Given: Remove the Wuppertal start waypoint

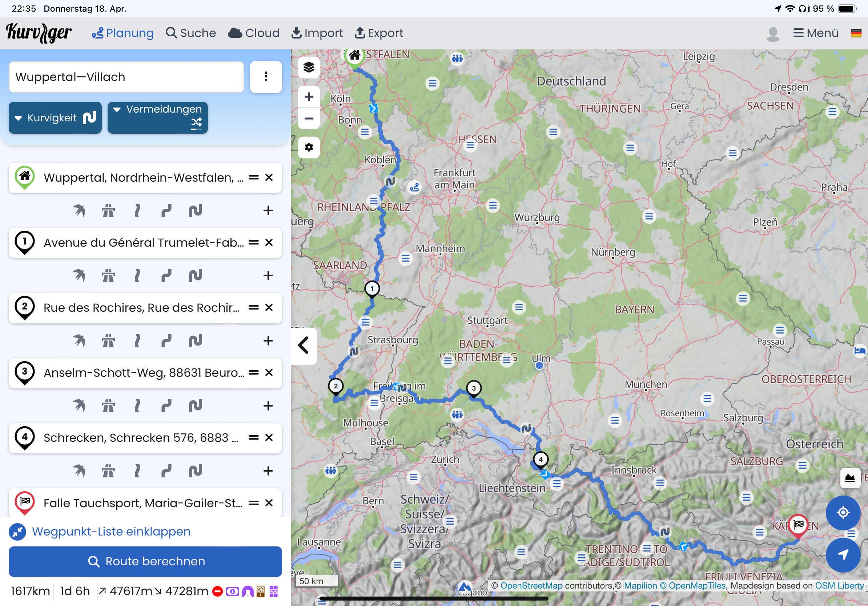Looking at the screenshot, I should pyautogui.click(x=269, y=178).
